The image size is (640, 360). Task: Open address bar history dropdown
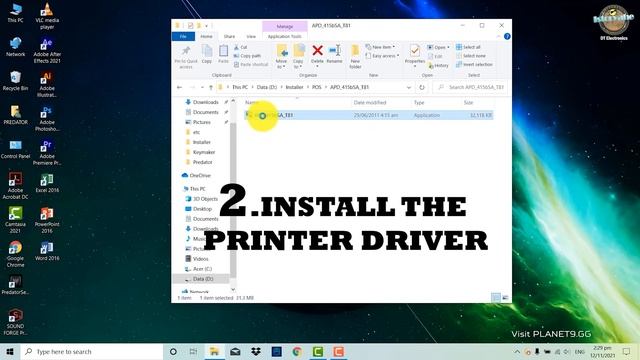[x=409, y=87]
